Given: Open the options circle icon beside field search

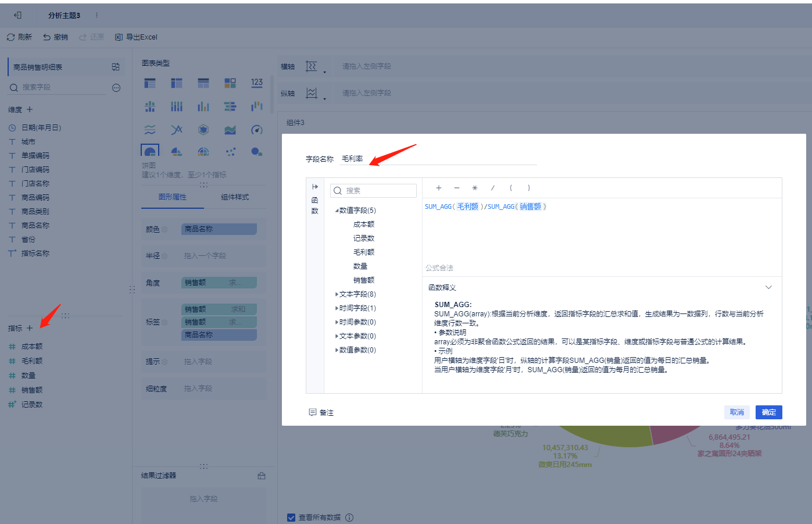Looking at the screenshot, I should click(116, 88).
